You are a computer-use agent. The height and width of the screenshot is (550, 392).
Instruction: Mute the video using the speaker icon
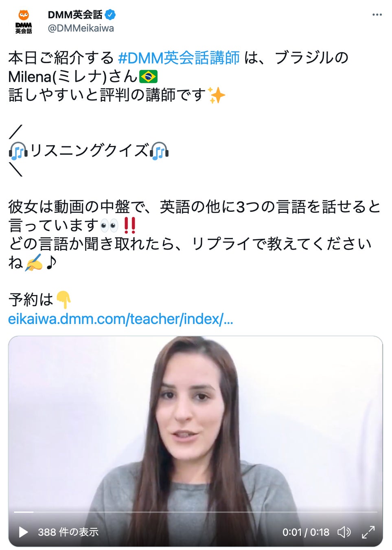point(344,532)
